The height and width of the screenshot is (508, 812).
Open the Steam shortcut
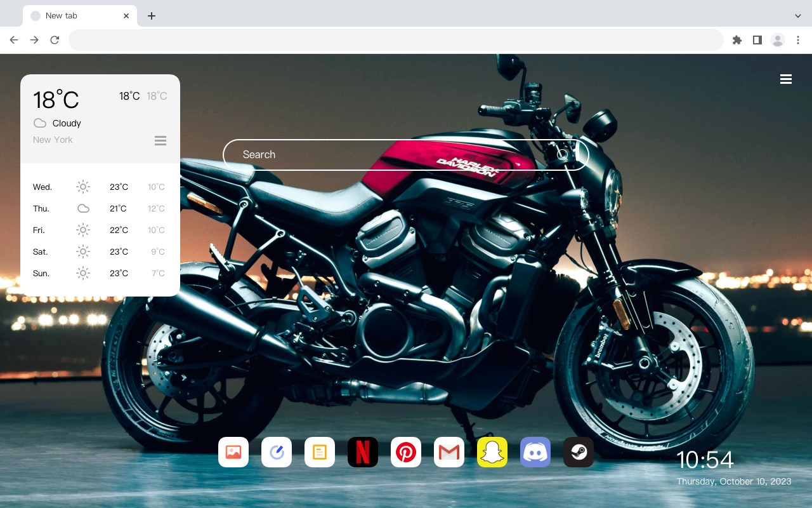(x=579, y=452)
